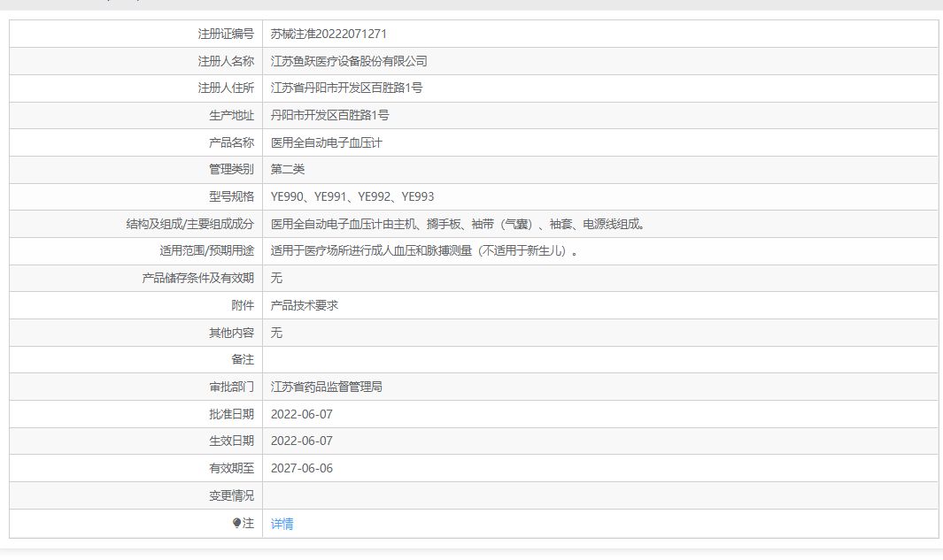Click the 变更情况 label
The height and width of the screenshot is (560, 943).
pos(231,496)
